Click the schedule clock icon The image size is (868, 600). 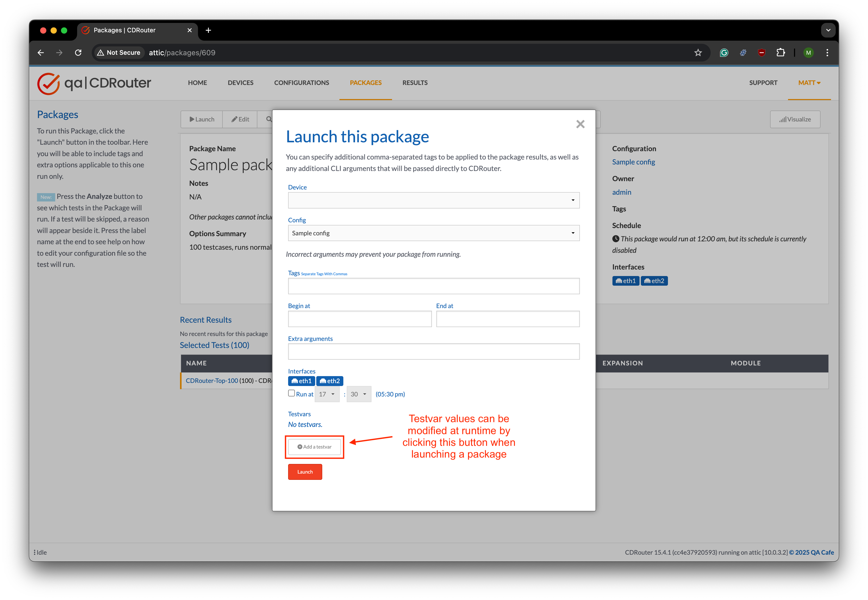(616, 239)
